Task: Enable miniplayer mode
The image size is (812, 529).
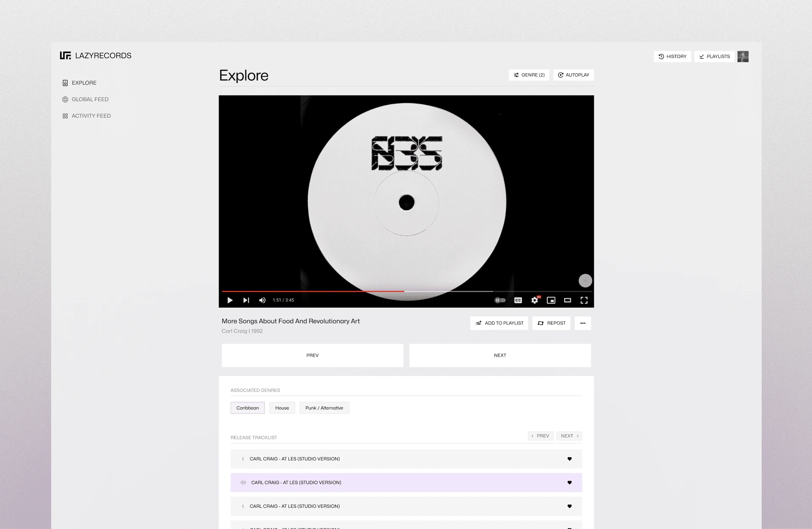Action: tap(551, 300)
